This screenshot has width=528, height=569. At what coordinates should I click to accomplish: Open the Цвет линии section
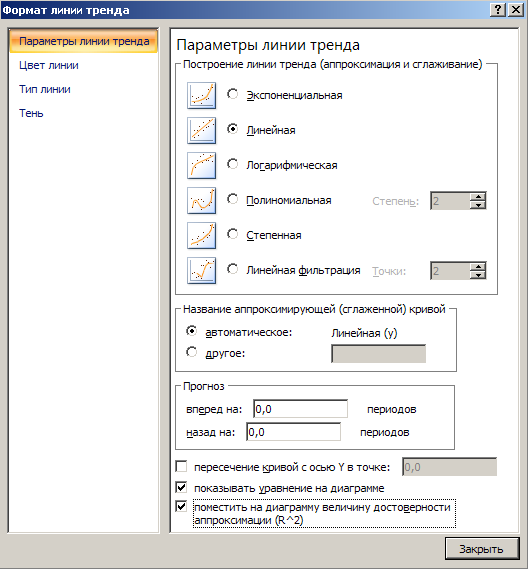[49, 65]
